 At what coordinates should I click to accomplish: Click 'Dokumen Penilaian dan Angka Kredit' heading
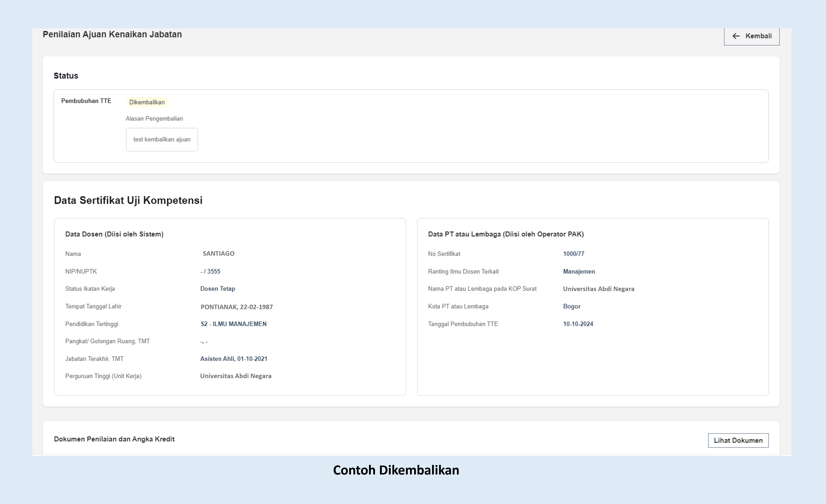(x=114, y=439)
